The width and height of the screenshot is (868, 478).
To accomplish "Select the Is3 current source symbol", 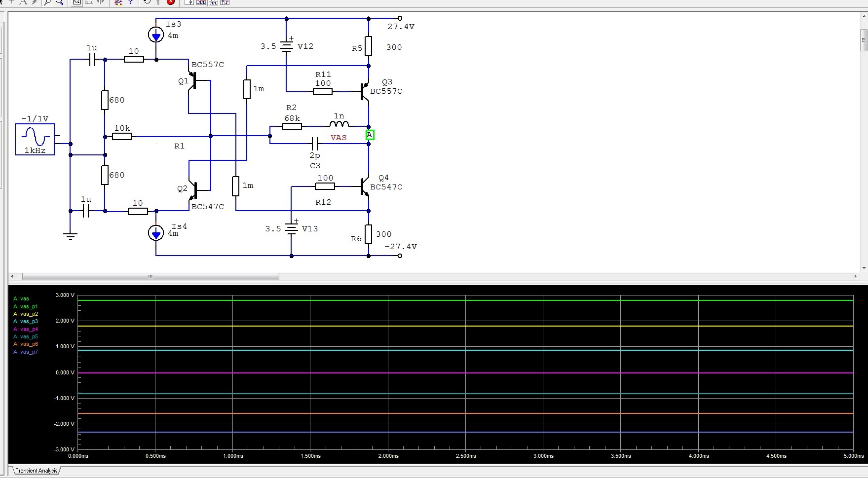I will tap(156, 35).
